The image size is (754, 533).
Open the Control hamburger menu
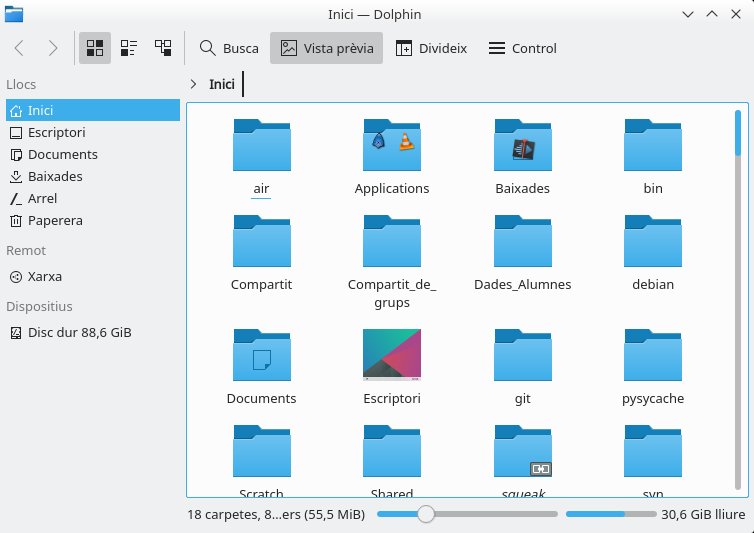pos(522,48)
